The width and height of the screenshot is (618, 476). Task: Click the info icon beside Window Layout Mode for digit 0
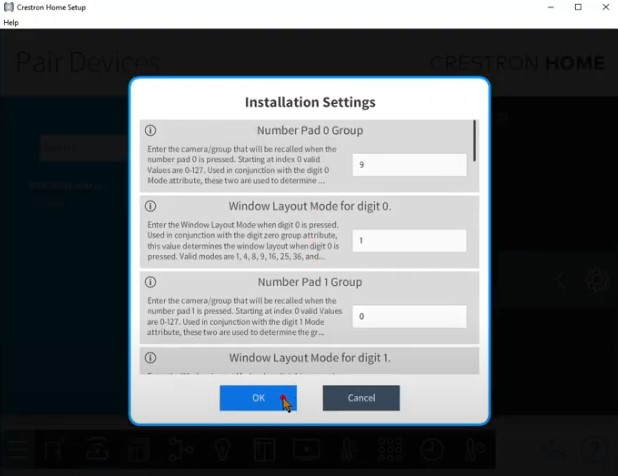[151, 206]
